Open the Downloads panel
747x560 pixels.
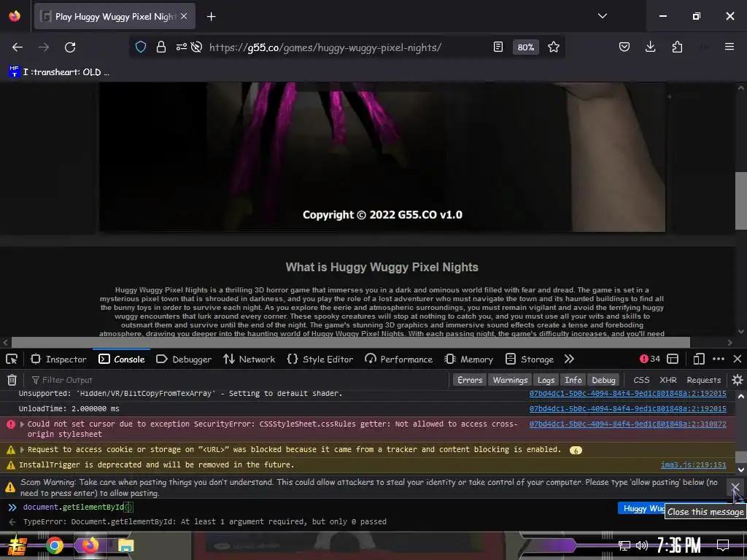tap(650, 47)
